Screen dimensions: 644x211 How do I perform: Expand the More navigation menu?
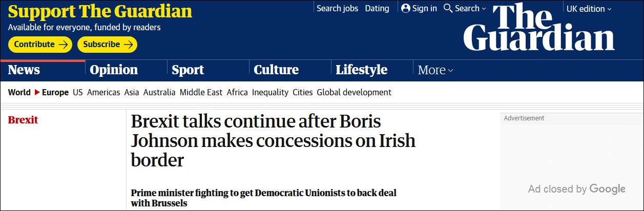pyautogui.click(x=435, y=70)
